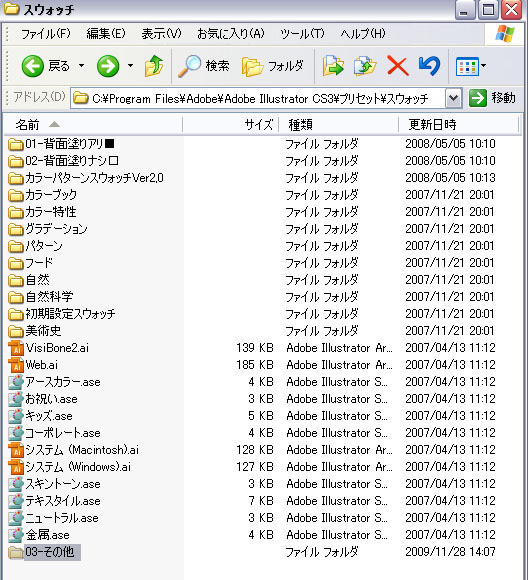Image resolution: width=528 pixels, height=580 pixels.
Task: Select the お祝い.ase swatch file icon
Action: (x=16, y=399)
